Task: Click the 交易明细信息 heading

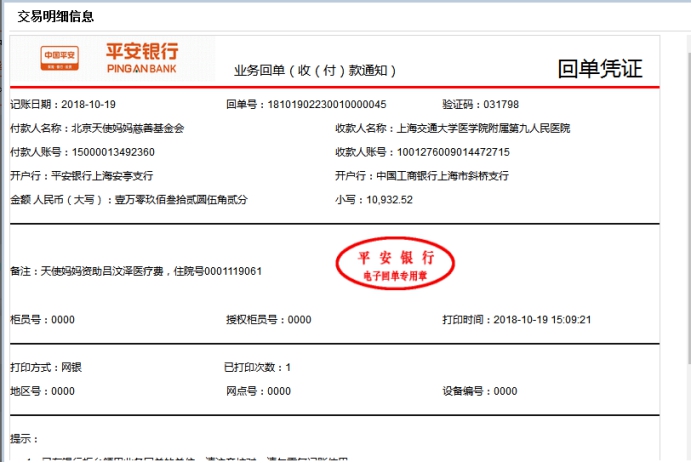Action: click(x=56, y=16)
